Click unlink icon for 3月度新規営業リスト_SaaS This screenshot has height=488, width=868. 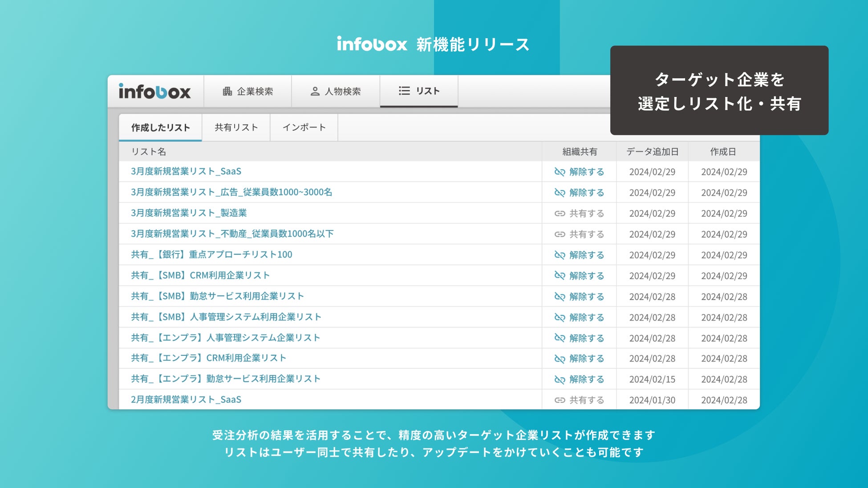tap(560, 172)
